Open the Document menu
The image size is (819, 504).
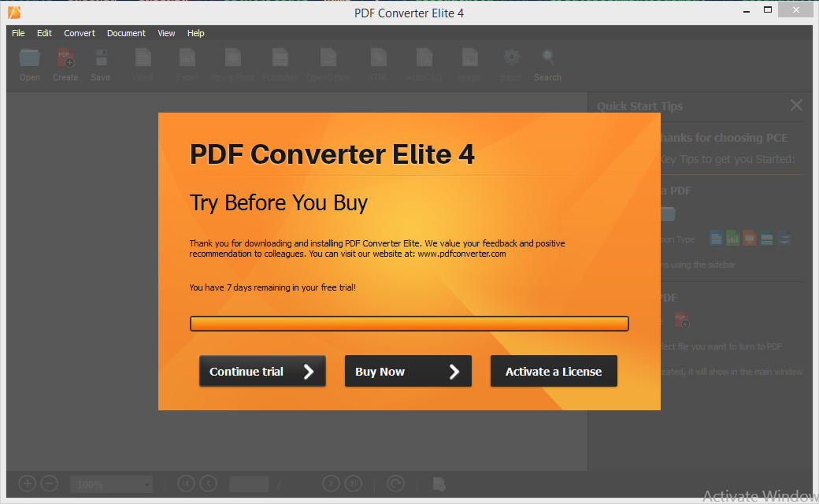127,33
